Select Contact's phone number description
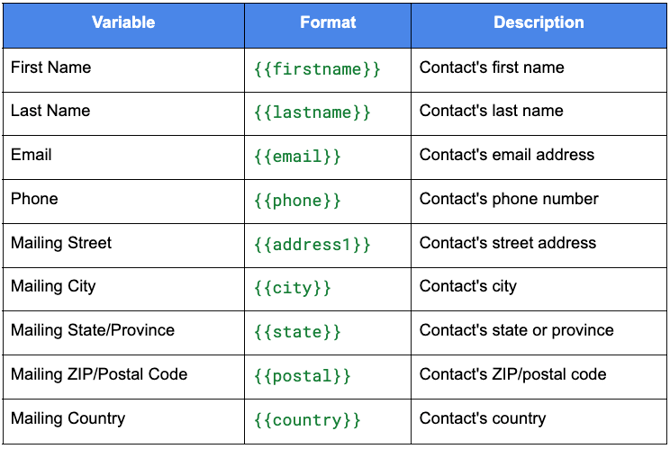 click(x=509, y=199)
